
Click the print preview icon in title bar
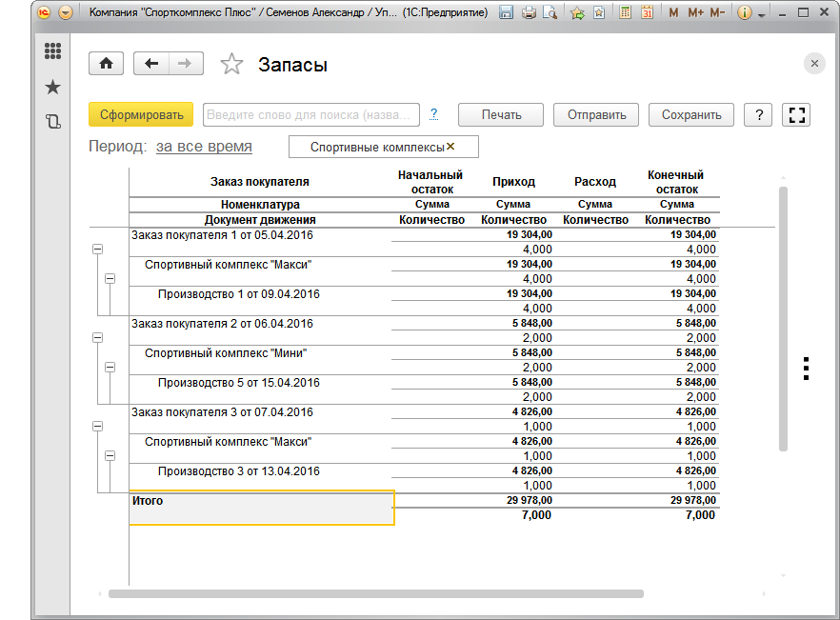(x=550, y=13)
